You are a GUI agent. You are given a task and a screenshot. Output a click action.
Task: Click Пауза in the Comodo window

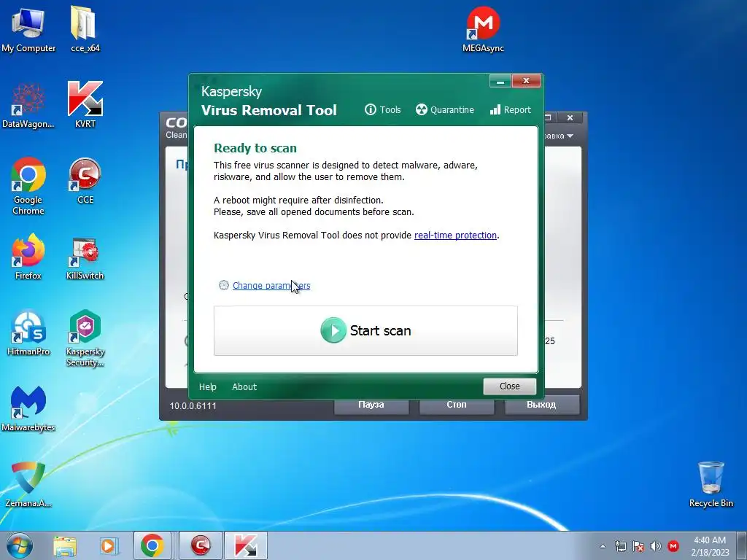(x=371, y=405)
